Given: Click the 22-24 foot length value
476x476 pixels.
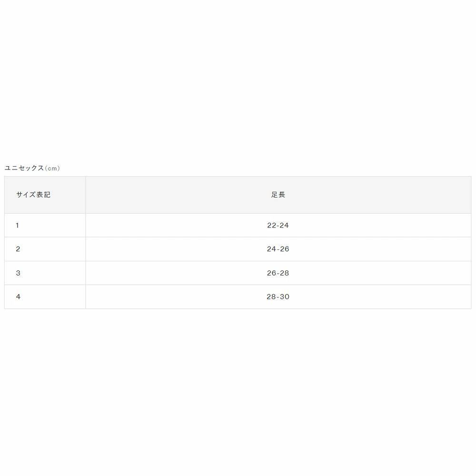Looking at the screenshot, I should (278, 225).
